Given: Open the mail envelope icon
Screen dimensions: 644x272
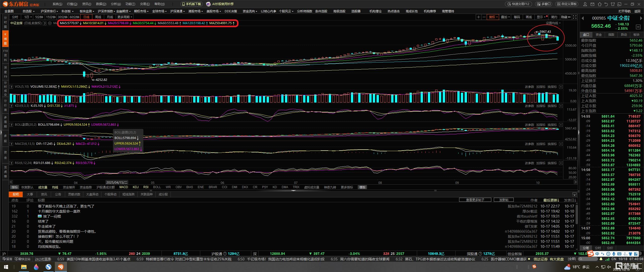Looking at the screenshot, I should pyautogui.click(x=592, y=4).
